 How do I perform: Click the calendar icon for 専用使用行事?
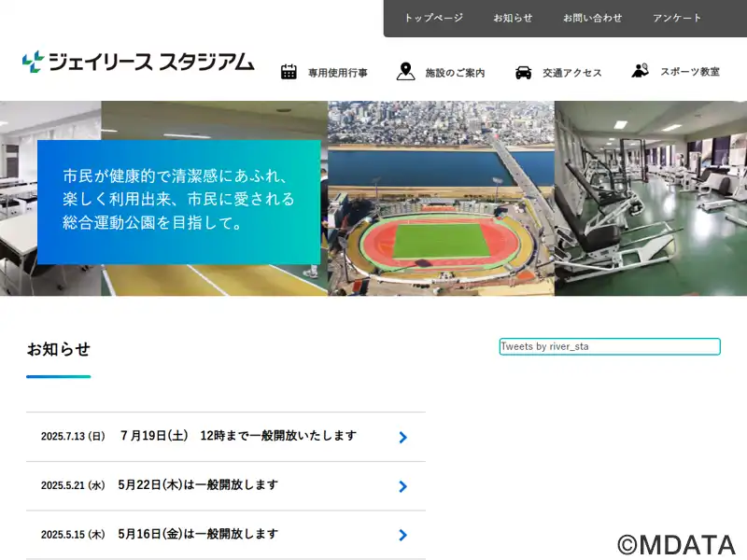(x=289, y=72)
